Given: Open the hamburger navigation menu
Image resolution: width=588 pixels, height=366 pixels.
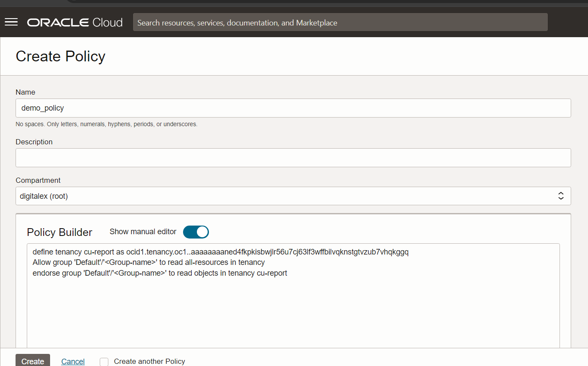Looking at the screenshot, I should [x=11, y=22].
